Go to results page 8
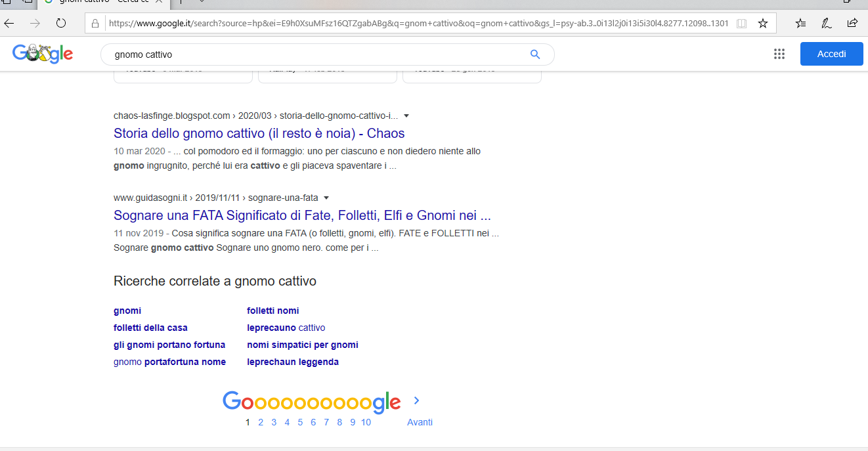 [339, 422]
